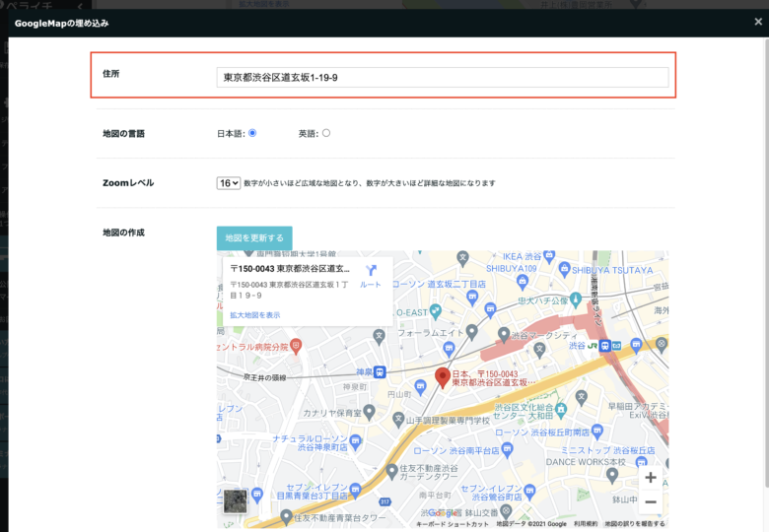Click the 鉢山交番 place marker
This screenshot has width=769, height=532.
pos(506,512)
